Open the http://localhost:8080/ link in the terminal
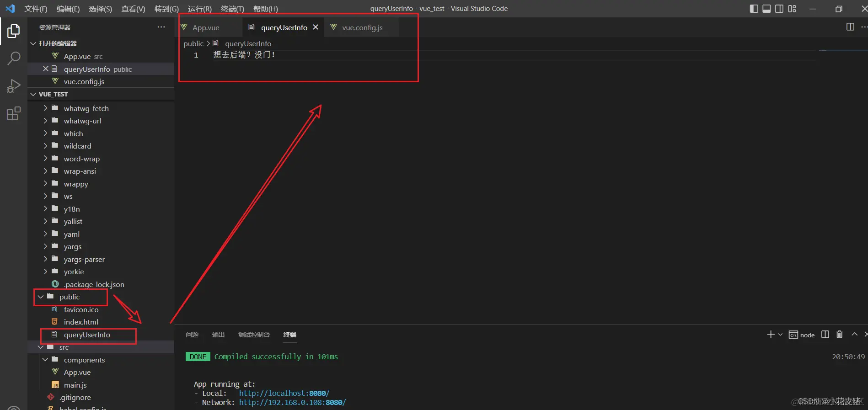868x410 pixels. tap(284, 393)
